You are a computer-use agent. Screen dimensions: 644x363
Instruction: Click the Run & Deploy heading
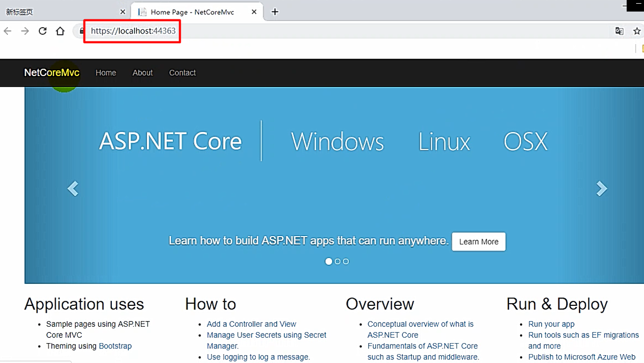(x=557, y=304)
